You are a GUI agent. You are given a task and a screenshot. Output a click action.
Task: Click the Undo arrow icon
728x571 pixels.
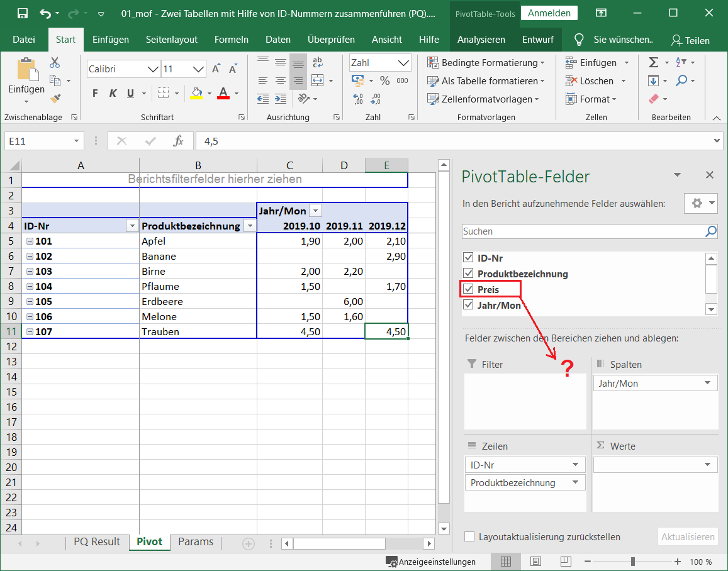click(45, 13)
